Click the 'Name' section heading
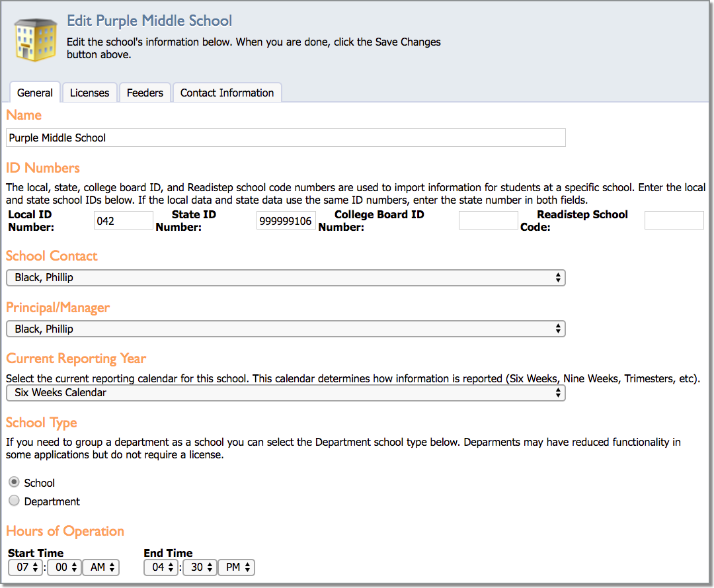Viewport: 714px width, 588px height. (24, 115)
